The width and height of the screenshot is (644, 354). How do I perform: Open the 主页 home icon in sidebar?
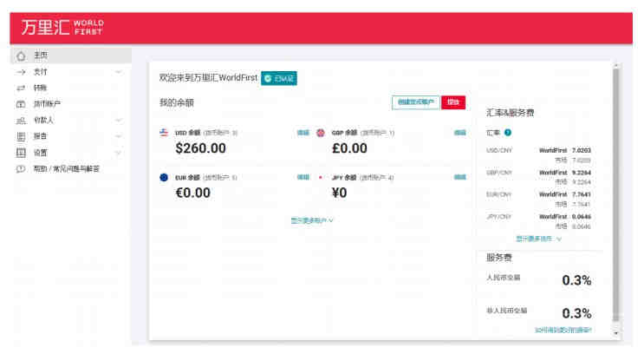21,56
